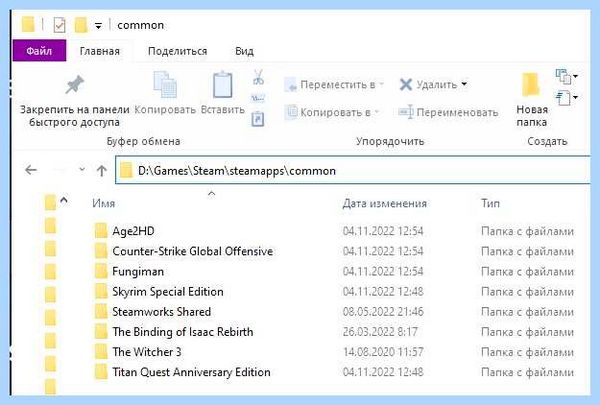The height and width of the screenshot is (405, 600).
Task: Click the copy path icon below scissors
Action: (258, 99)
